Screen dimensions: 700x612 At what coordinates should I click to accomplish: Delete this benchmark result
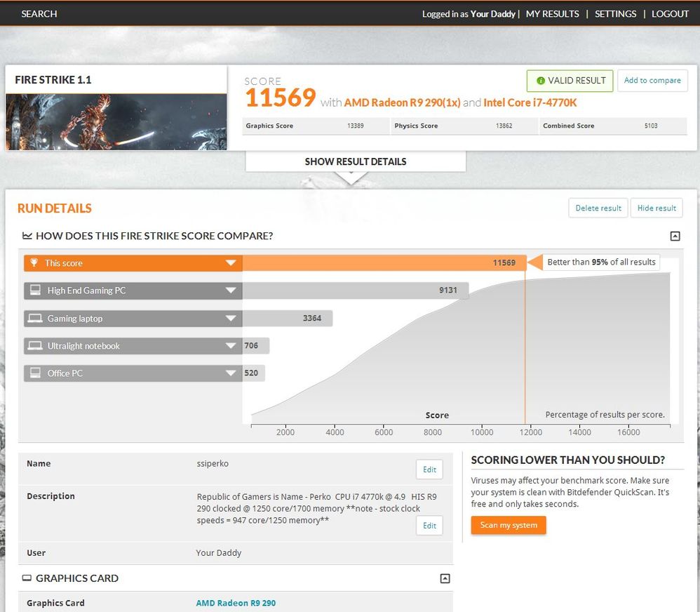tap(598, 208)
